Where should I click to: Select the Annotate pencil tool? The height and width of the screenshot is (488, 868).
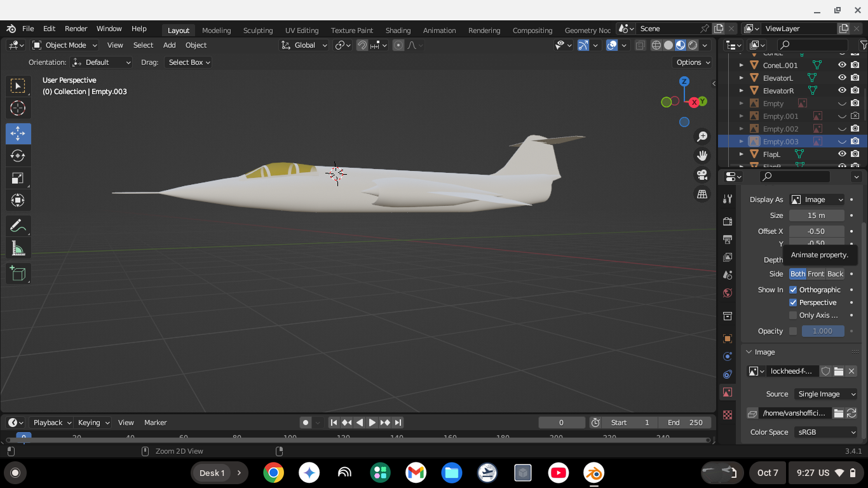pos(18,226)
